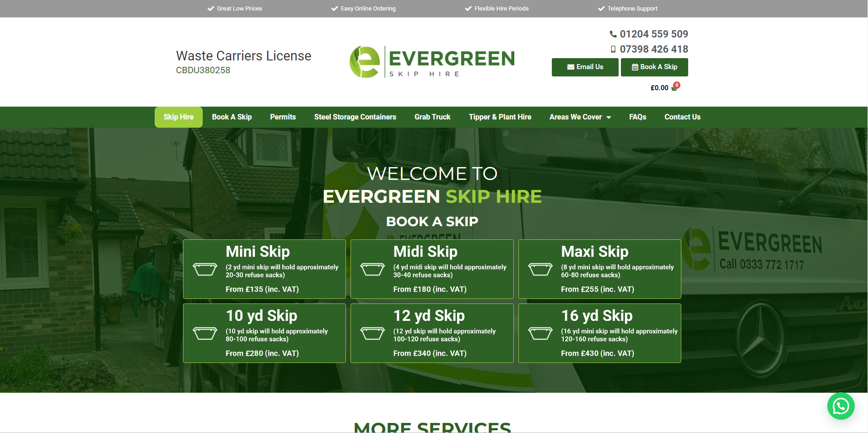Viewport: 868px width, 433px height.
Task: Click the Book A Skip button
Action: tap(654, 67)
